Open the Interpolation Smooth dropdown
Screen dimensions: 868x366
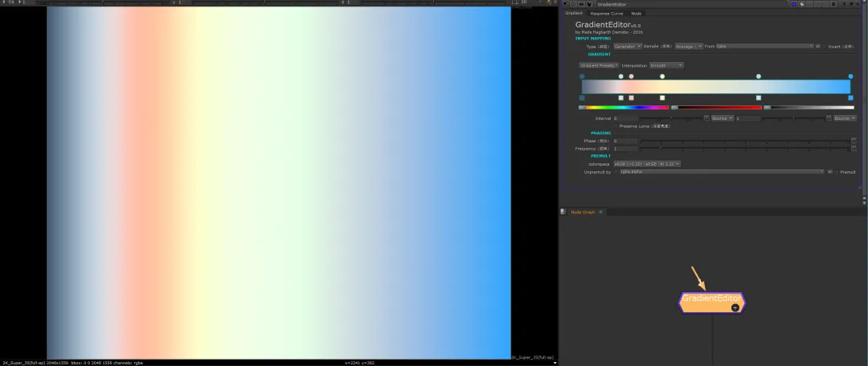tap(666, 65)
